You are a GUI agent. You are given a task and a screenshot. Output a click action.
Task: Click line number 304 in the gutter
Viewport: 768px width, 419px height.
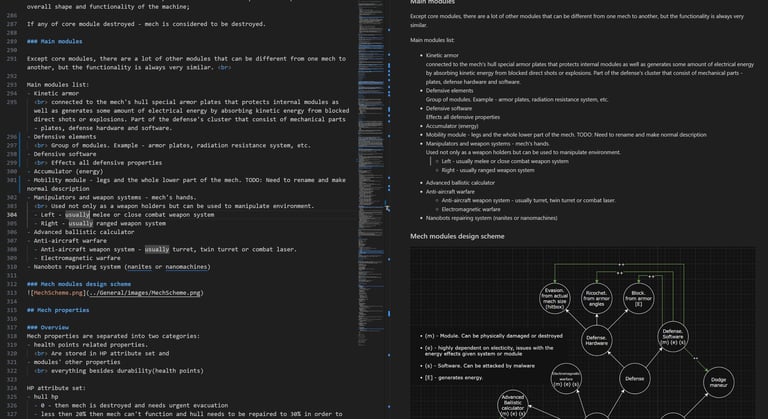[12, 215]
